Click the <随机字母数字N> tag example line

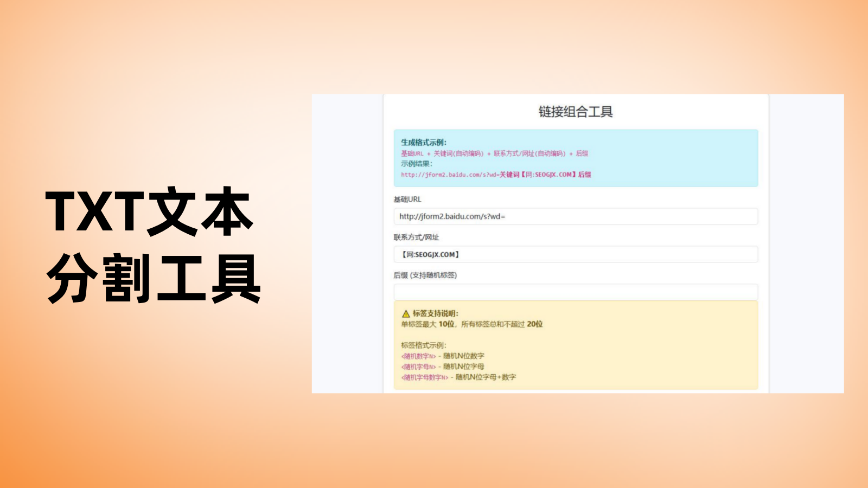[458, 377]
